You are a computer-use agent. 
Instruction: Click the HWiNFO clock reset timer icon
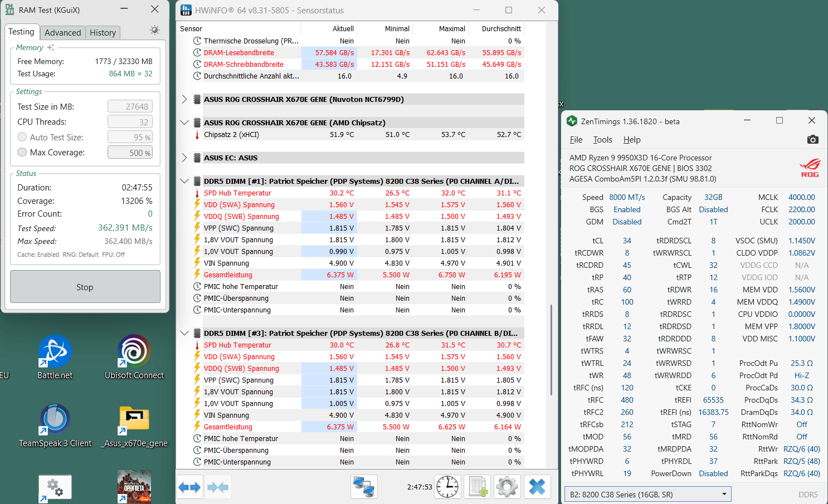tap(447, 487)
